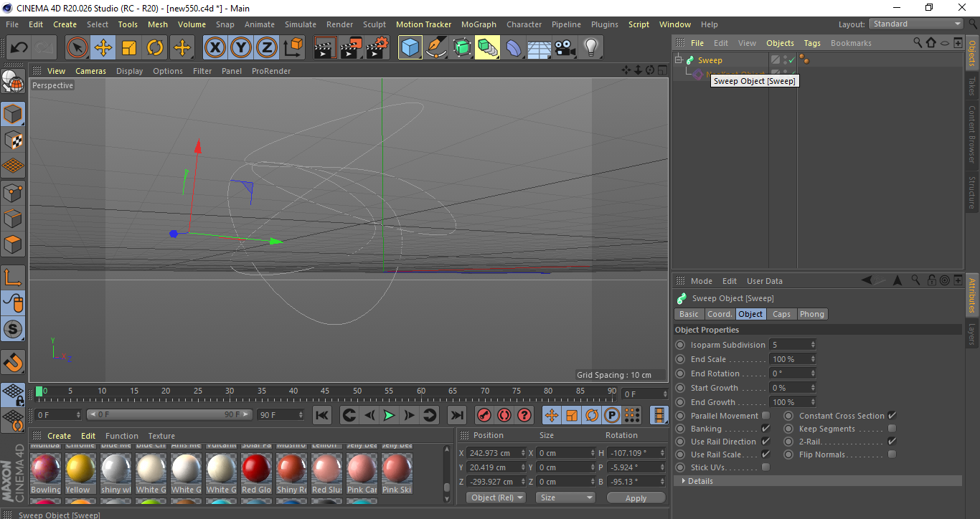Toggle the coordinate system icon

293,48
